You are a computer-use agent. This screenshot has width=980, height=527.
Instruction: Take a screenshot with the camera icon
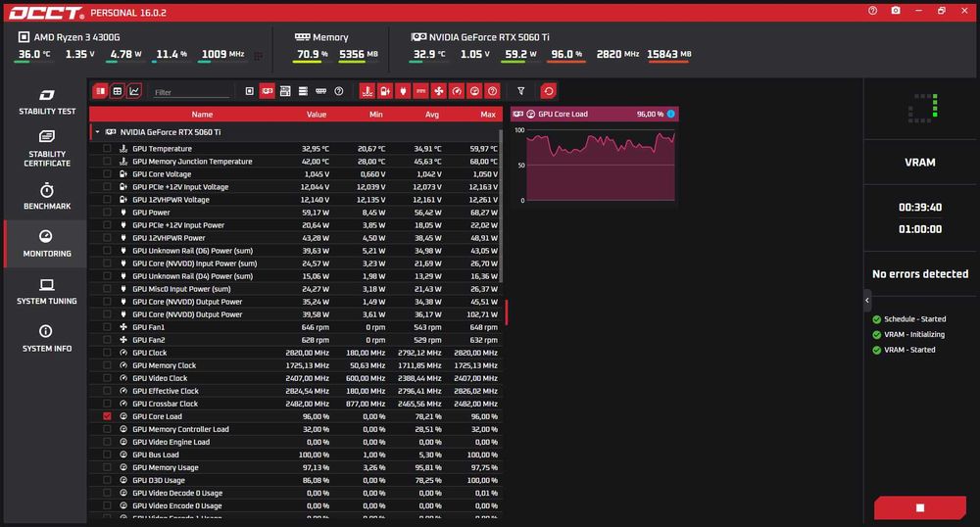(x=896, y=11)
